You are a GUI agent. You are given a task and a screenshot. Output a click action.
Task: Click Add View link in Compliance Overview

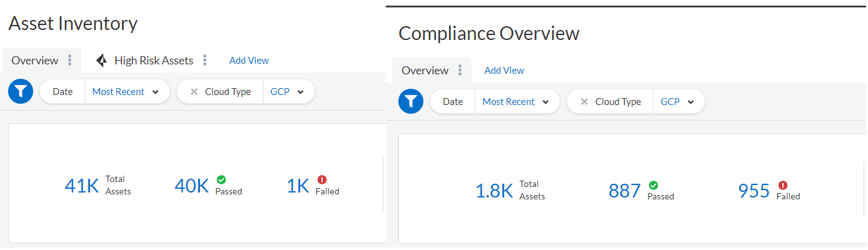504,71
